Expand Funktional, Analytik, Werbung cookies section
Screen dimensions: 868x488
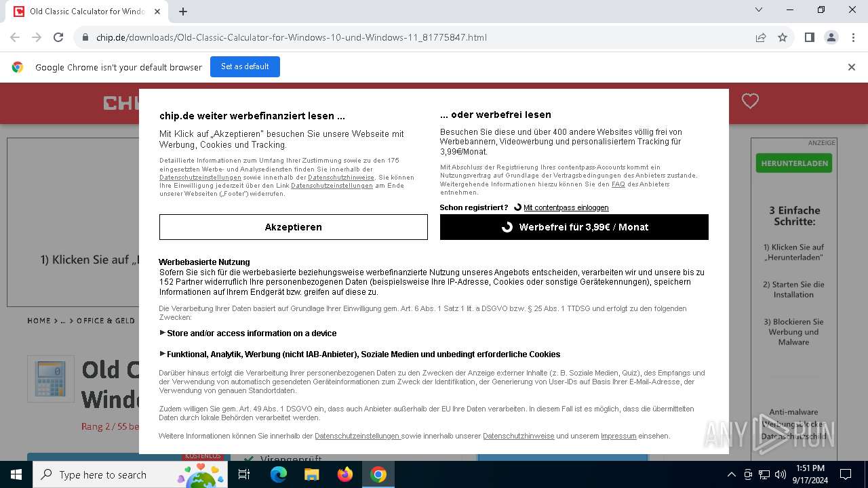[x=360, y=354]
